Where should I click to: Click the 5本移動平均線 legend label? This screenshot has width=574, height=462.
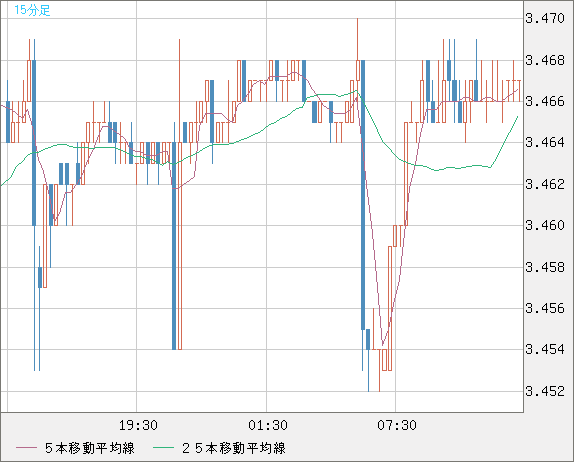click(x=90, y=448)
